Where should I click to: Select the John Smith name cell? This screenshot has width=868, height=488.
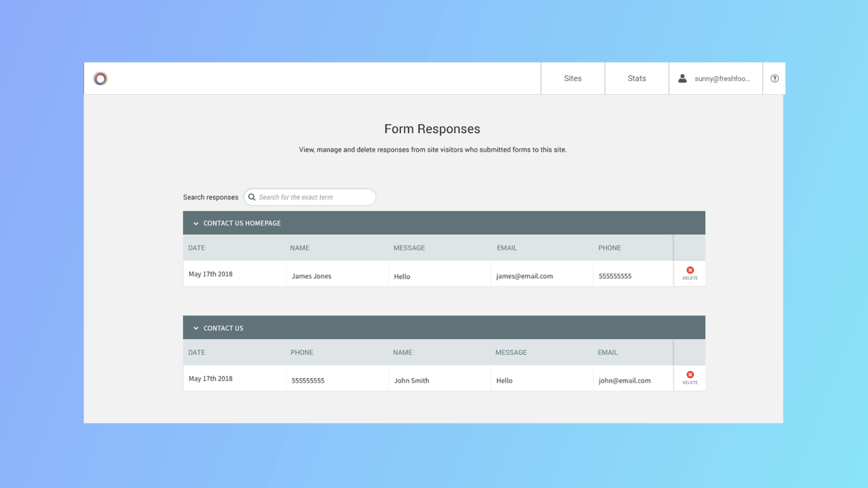[x=439, y=379]
